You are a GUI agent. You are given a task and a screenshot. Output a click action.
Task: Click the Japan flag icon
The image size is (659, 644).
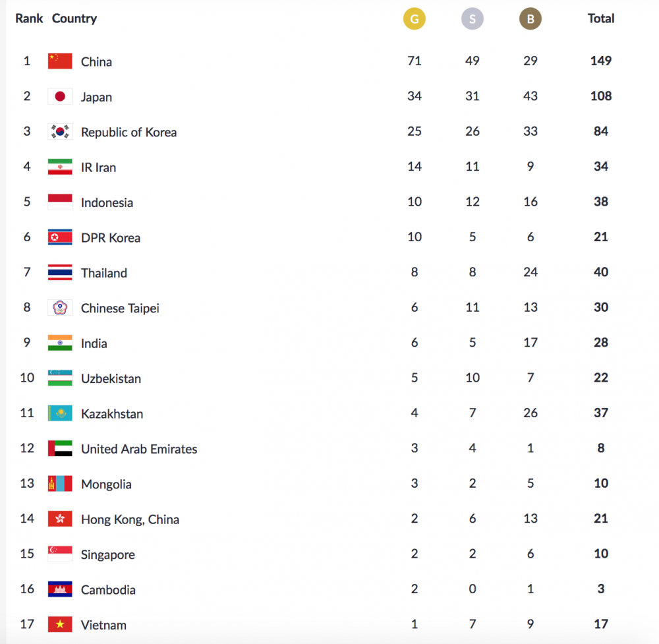[x=60, y=97]
